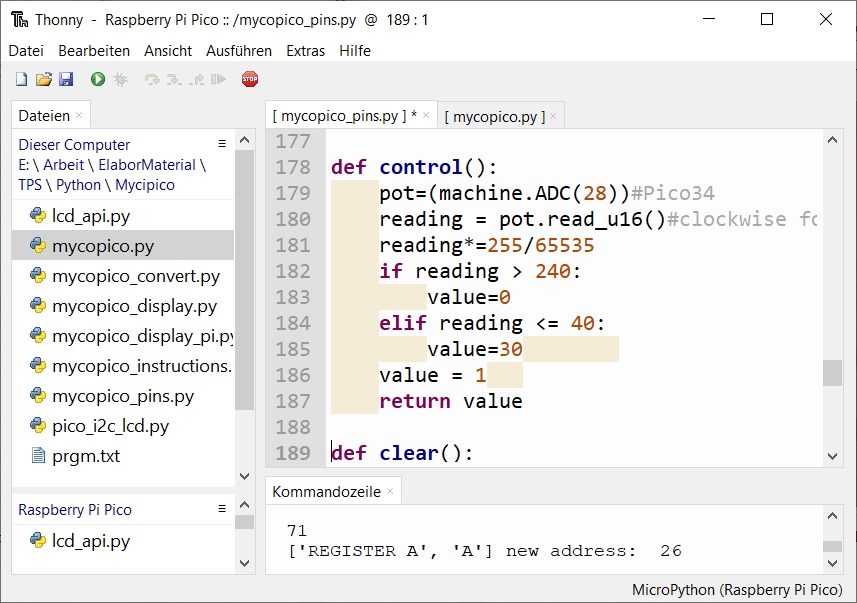This screenshot has width=857, height=603.
Task: Open the Dieser Computer panel options menu
Action: pos(222,145)
